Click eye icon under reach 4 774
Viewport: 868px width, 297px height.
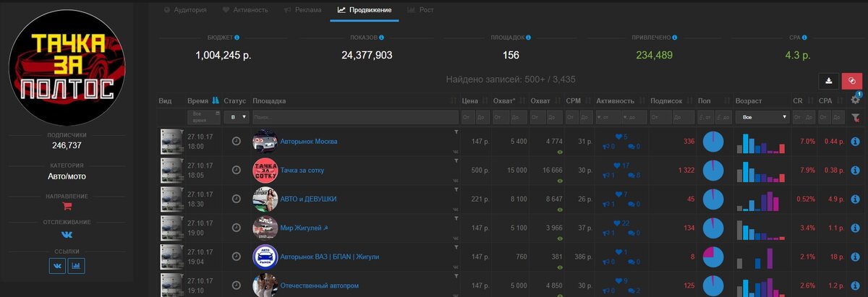[559, 152]
